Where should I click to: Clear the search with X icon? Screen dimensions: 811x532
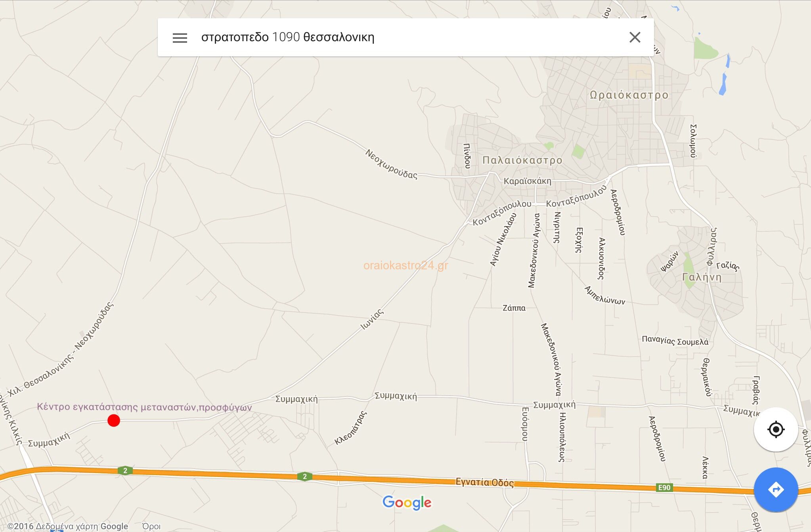point(635,37)
